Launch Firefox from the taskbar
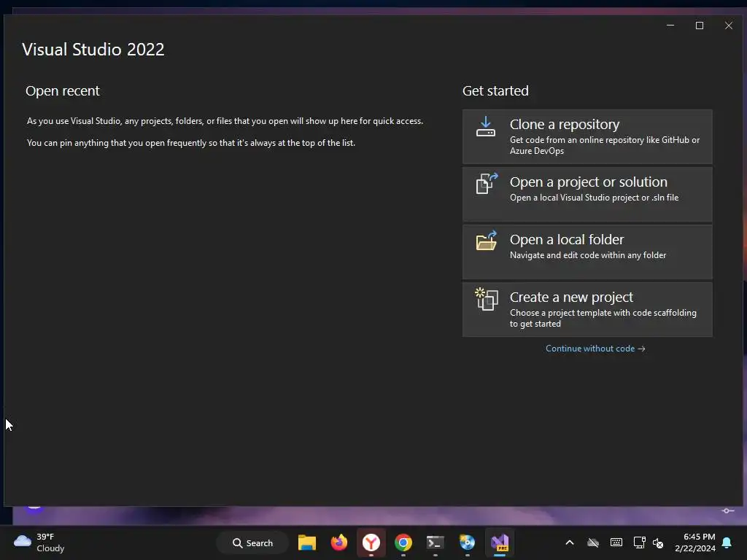This screenshot has width=747, height=560. [x=338, y=542]
